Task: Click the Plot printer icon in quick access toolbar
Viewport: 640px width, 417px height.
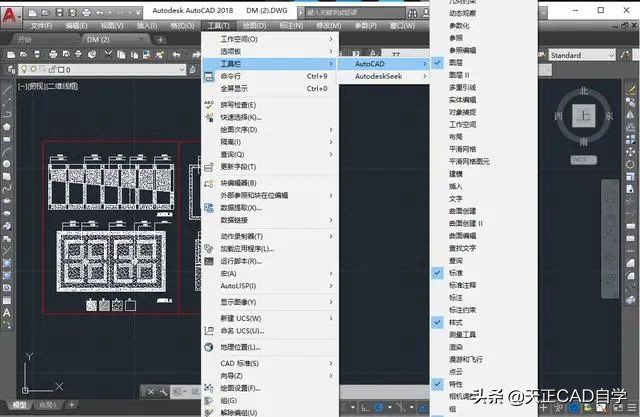Action: pos(86,13)
